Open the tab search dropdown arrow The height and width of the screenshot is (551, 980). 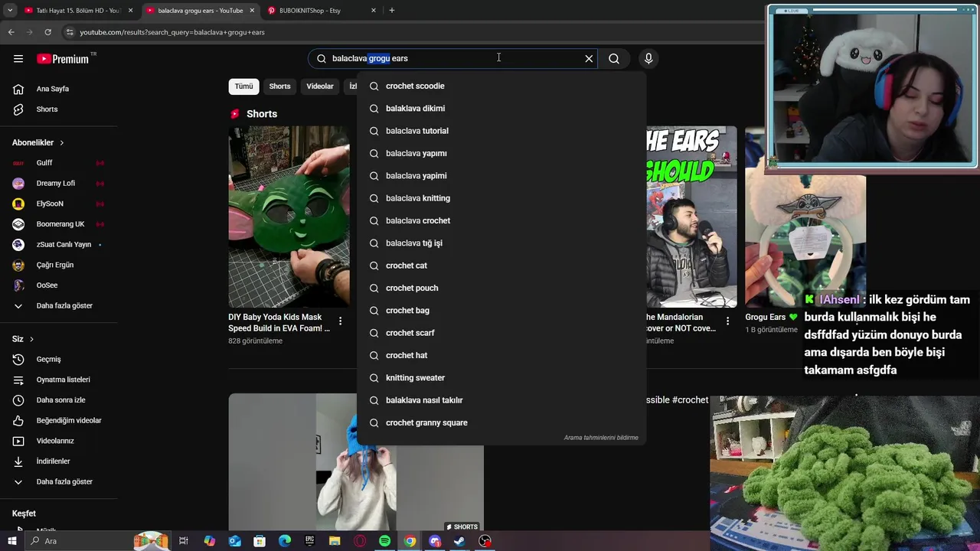[10, 10]
